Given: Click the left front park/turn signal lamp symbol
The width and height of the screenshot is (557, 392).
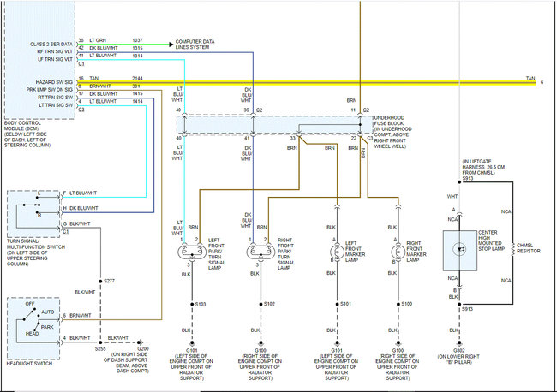Looking at the screenshot, I should pos(192,252).
